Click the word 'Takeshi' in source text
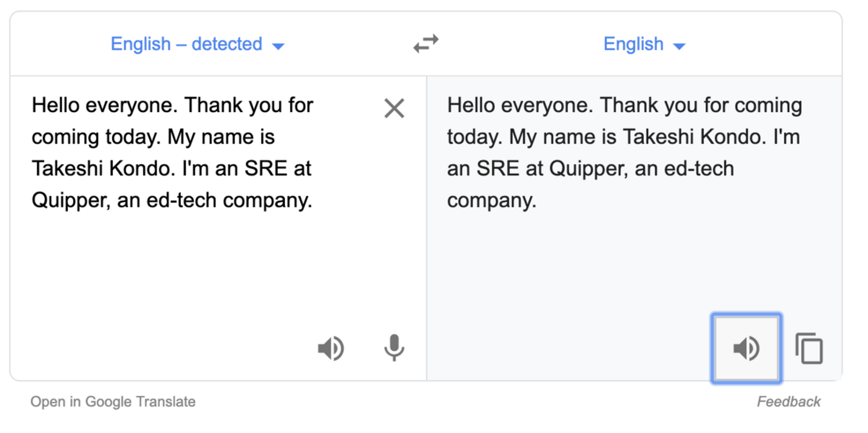The width and height of the screenshot is (868, 433). coord(68,168)
